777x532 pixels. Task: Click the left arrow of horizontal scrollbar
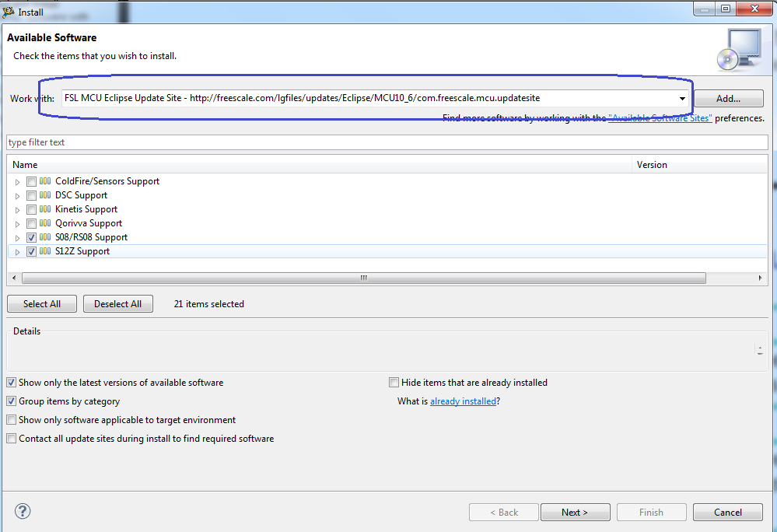pos(14,278)
